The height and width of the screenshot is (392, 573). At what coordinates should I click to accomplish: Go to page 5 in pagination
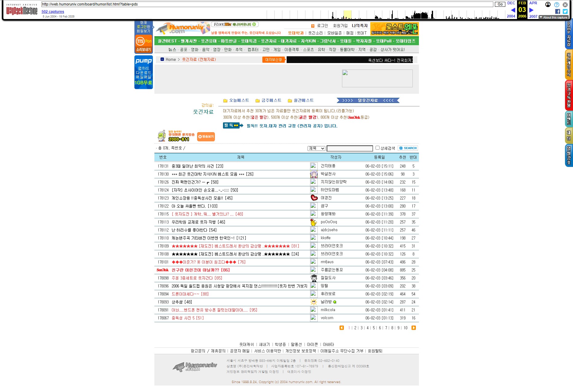(374, 328)
